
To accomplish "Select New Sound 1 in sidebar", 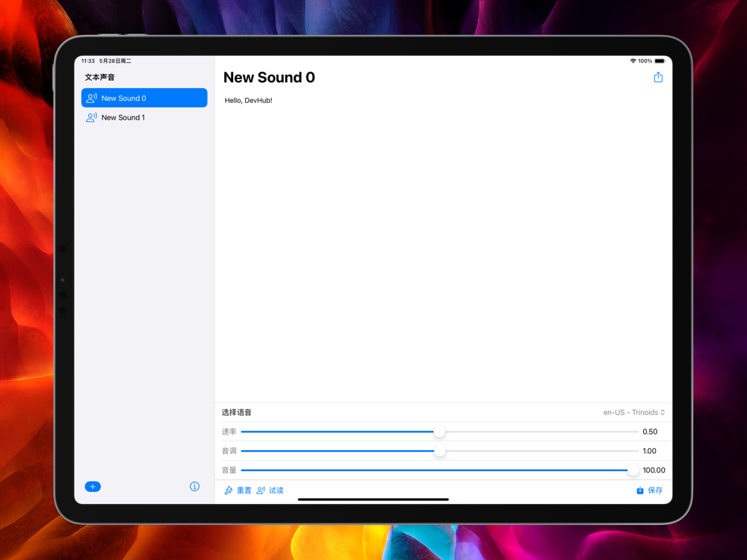I will pyautogui.click(x=144, y=117).
